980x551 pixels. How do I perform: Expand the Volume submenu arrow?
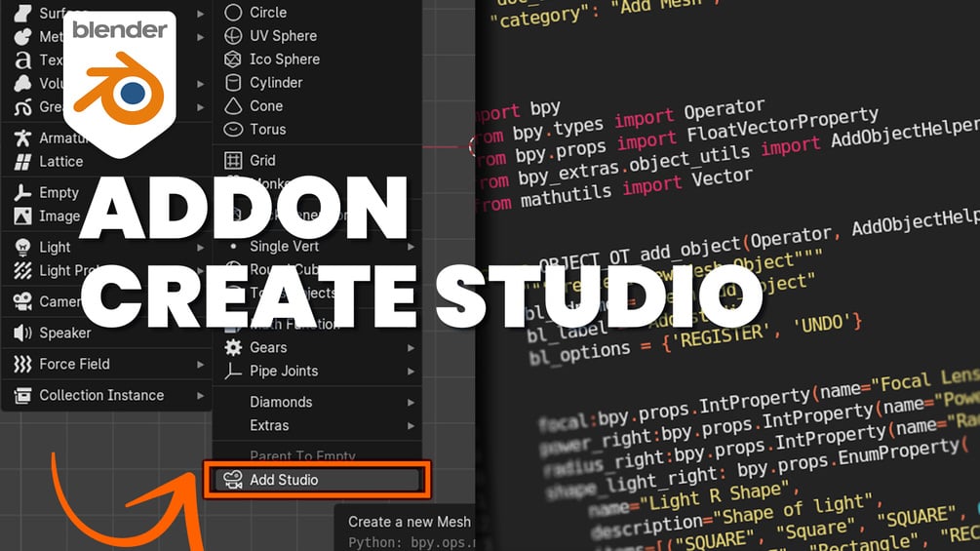click(x=200, y=84)
